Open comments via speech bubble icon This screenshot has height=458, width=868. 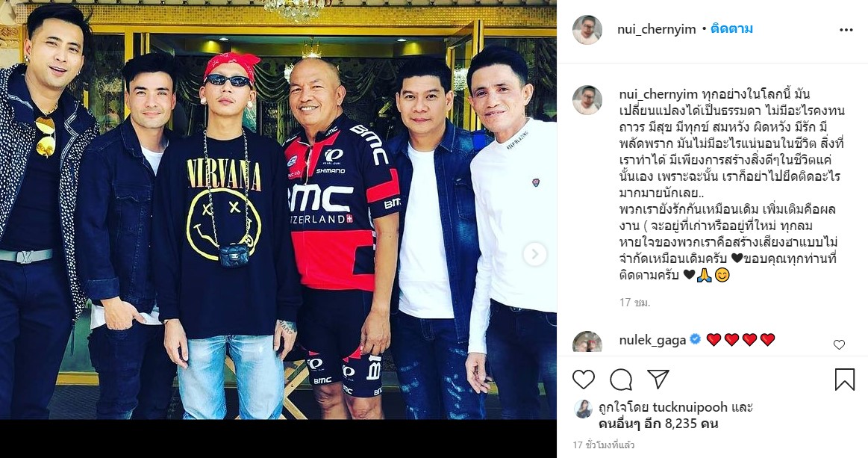[621, 380]
